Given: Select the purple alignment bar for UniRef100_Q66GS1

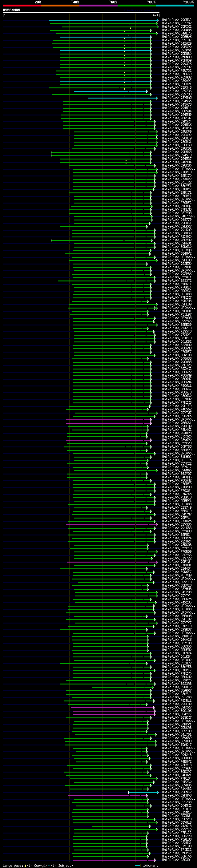Looking at the screenshot, I should [x=109, y=423].
